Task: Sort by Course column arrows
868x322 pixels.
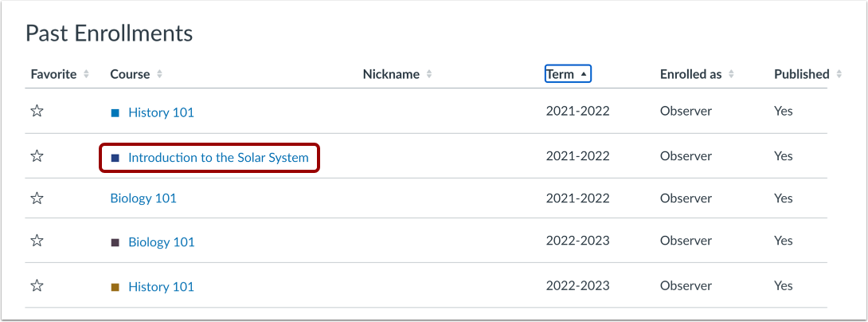Action: [159, 74]
